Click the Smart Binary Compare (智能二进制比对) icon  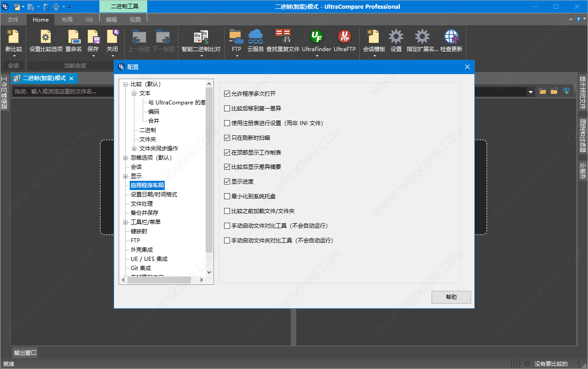point(201,37)
